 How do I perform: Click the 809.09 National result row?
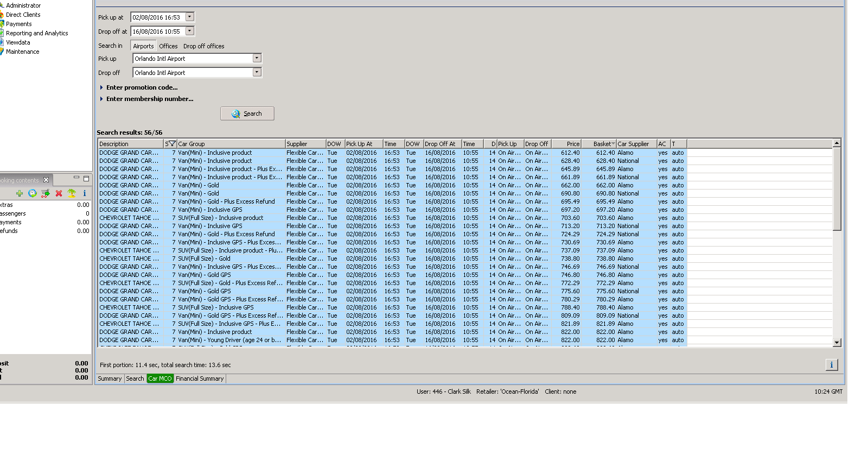point(393,315)
